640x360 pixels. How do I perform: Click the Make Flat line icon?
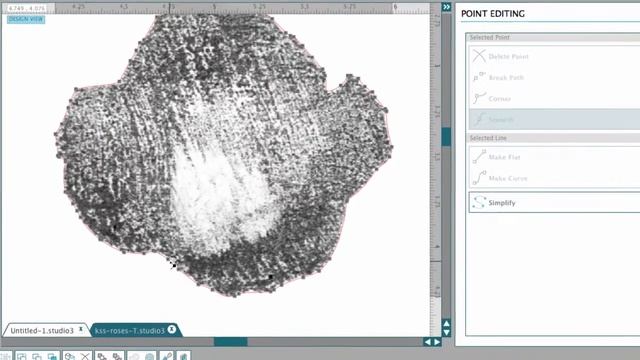[x=479, y=156]
